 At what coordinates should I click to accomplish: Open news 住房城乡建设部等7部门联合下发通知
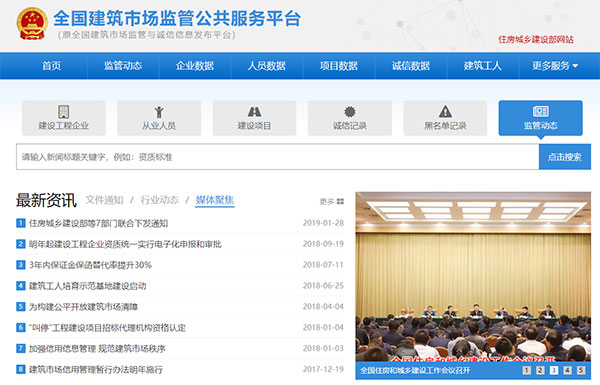pyautogui.click(x=98, y=223)
